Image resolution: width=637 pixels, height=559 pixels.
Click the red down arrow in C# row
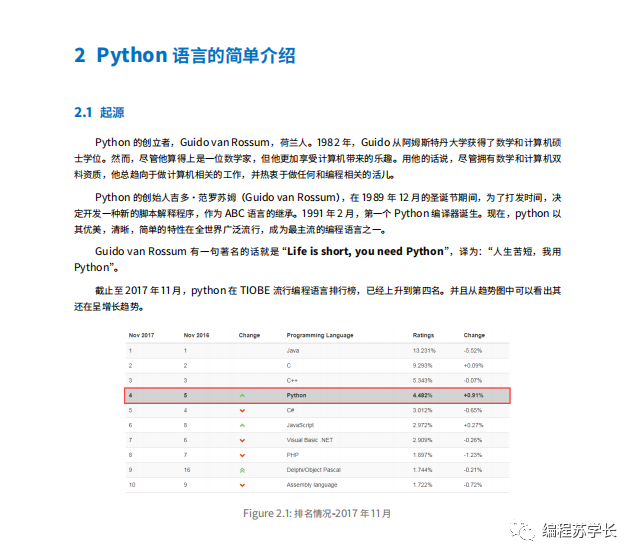(242, 411)
